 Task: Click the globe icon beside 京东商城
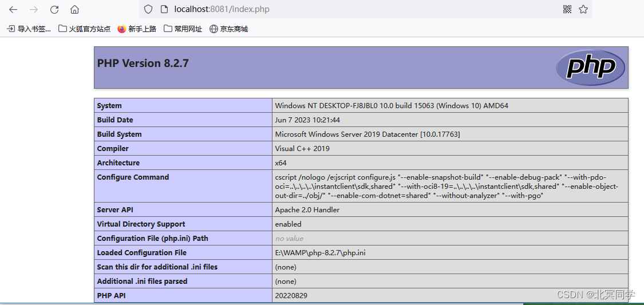(214, 29)
